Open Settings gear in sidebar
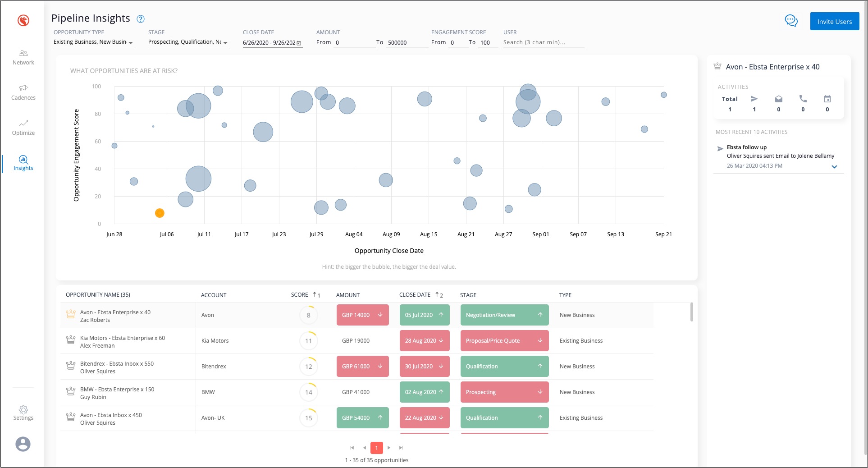The height and width of the screenshot is (468, 868). pyautogui.click(x=23, y=412)
